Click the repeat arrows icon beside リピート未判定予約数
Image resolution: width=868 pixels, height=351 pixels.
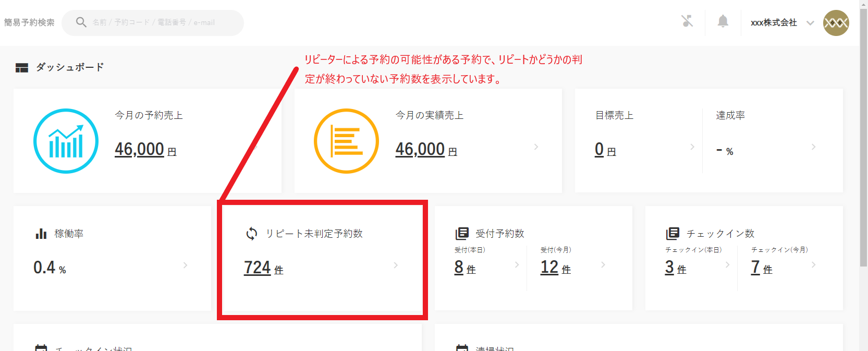pyautogui.click(x=251, y=234)
